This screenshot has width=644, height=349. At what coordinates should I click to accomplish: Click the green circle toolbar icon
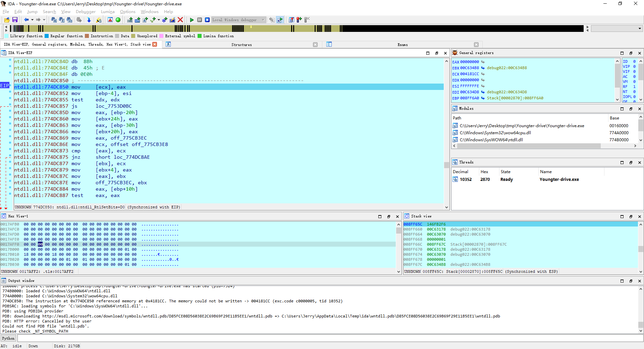(118, 20)
